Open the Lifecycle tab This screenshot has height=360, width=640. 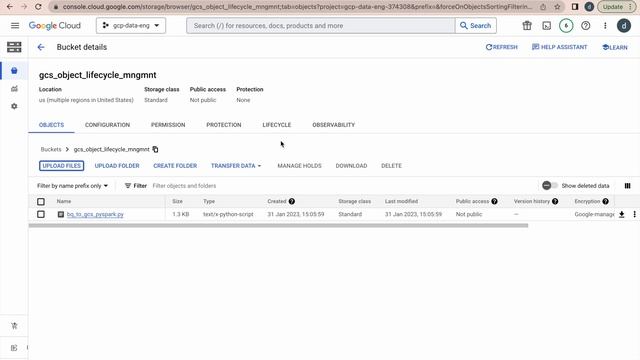point(277,125)
